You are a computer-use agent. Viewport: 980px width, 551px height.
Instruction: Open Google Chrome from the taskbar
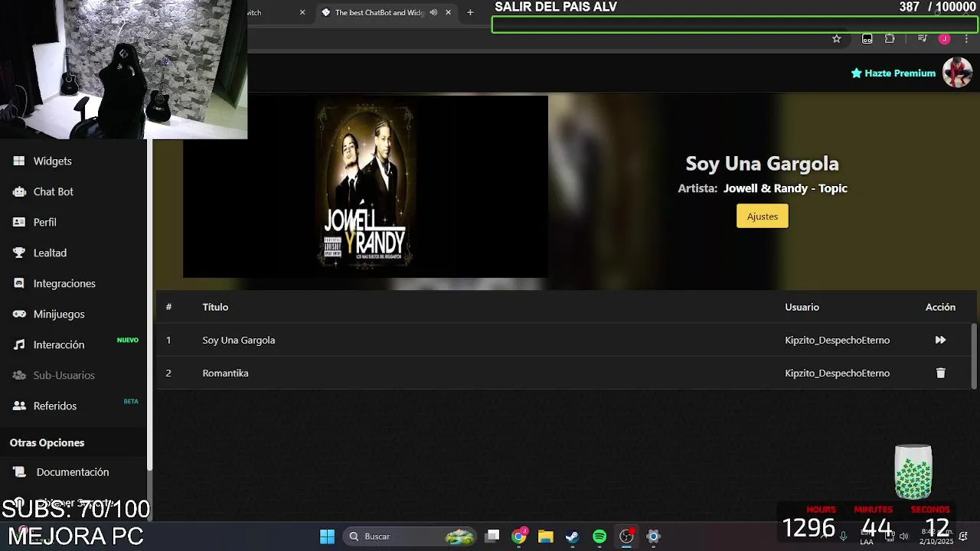coord(520,536)
